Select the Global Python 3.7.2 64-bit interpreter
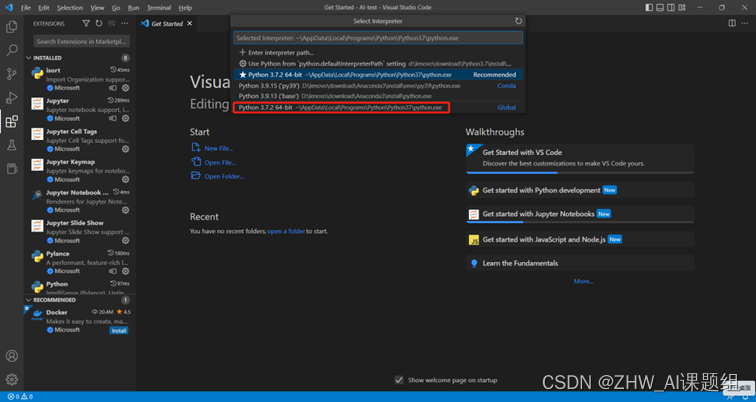This screenshot has width=756, height=402. 378,107
